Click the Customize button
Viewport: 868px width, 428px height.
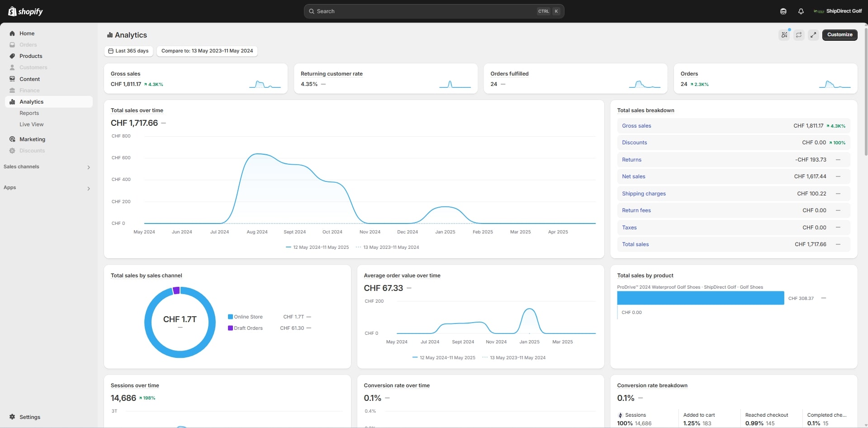(840, 35)
